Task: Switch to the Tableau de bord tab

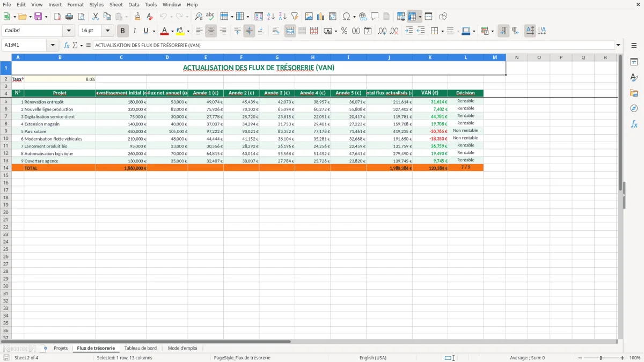Action: (141, 348)
